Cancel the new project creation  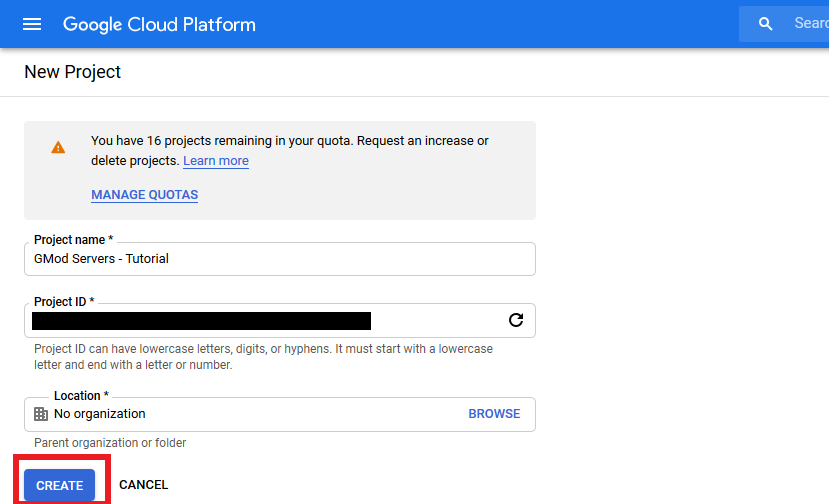[143, 485]
